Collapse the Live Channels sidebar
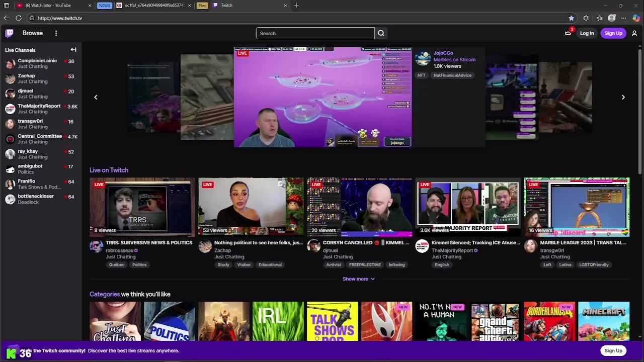The width and height of the screenshot is (644, 362). 73,50
